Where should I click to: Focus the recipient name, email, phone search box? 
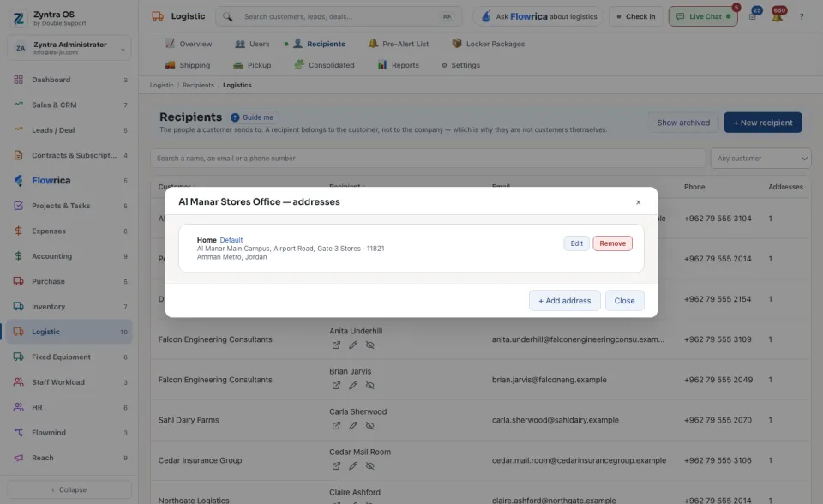pyautogui.click(x=428, y=159)
